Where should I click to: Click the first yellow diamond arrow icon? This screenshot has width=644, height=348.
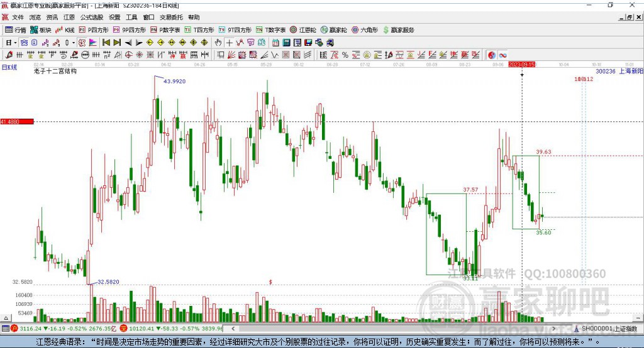[150, 43]
